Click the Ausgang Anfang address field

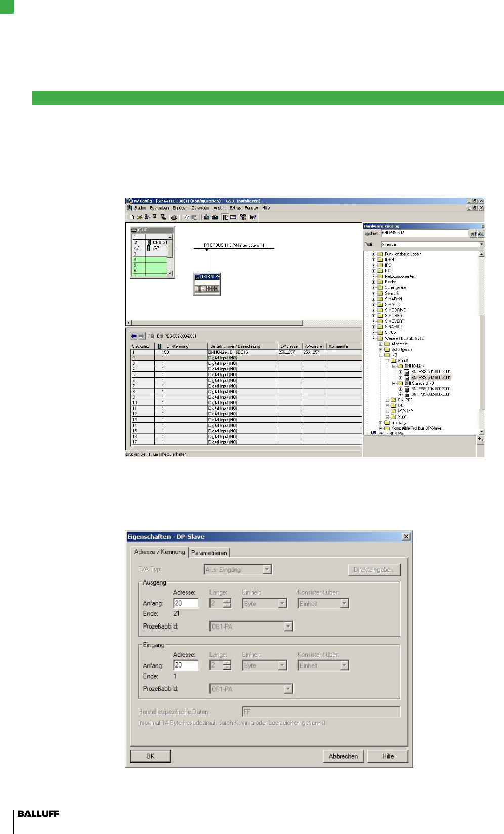pos(186,603)
